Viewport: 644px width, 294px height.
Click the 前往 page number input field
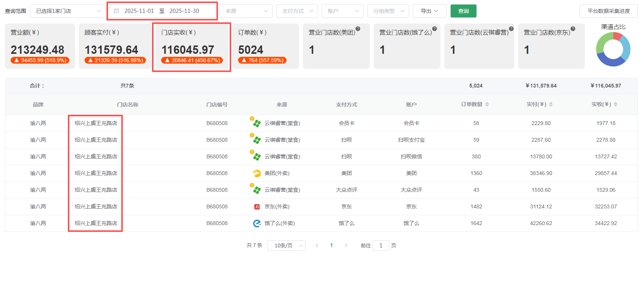pyautogui.click(x=381, y=246)
